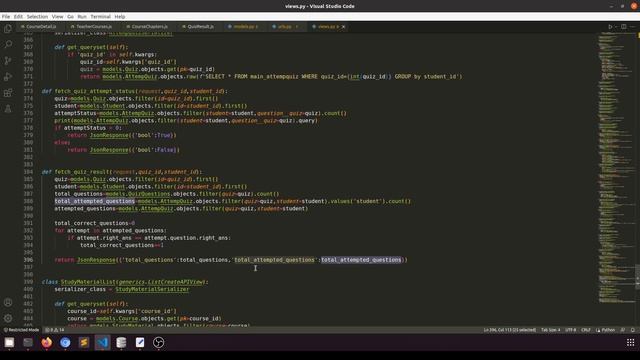Change the UTF-8 encoding setting

click(571, 330)
